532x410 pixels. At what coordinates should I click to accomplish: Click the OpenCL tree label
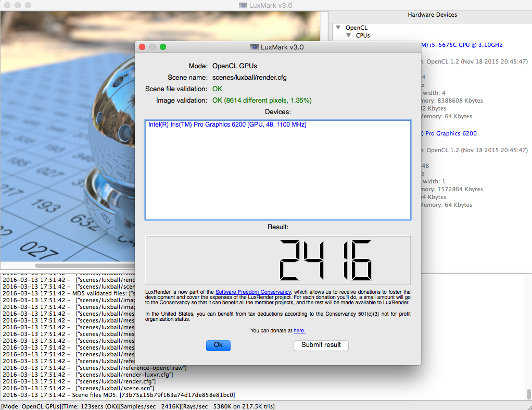pyautogui.click(x=356, y=28)
